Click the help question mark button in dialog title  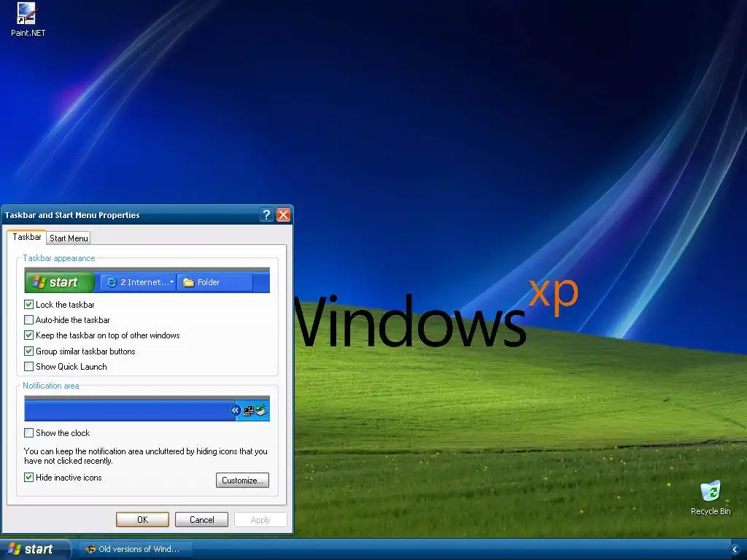[x=266, y=215]
